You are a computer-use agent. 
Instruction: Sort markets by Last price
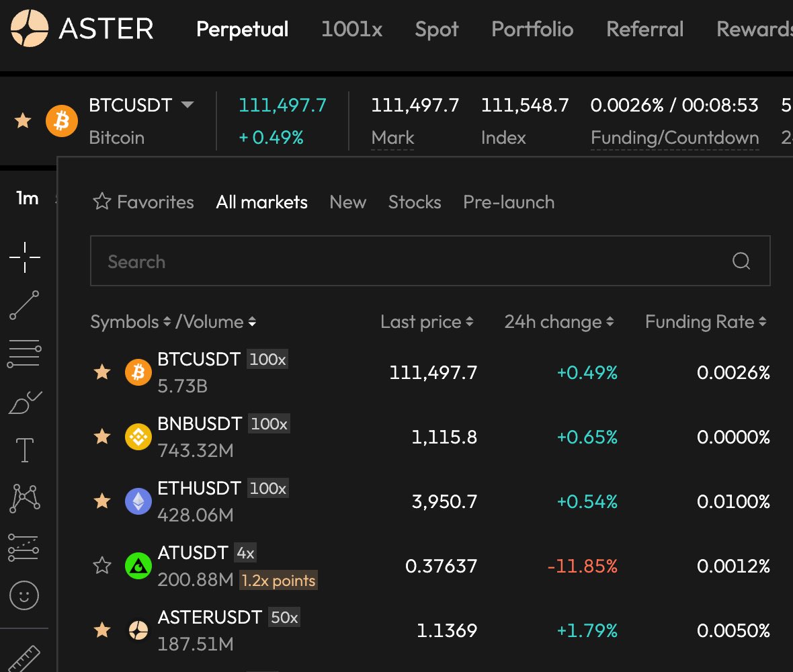click(427, 322)
